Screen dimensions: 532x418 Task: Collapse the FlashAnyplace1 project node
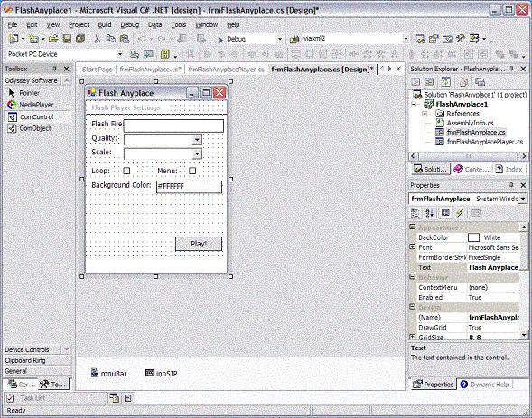(x=414, y=104)
